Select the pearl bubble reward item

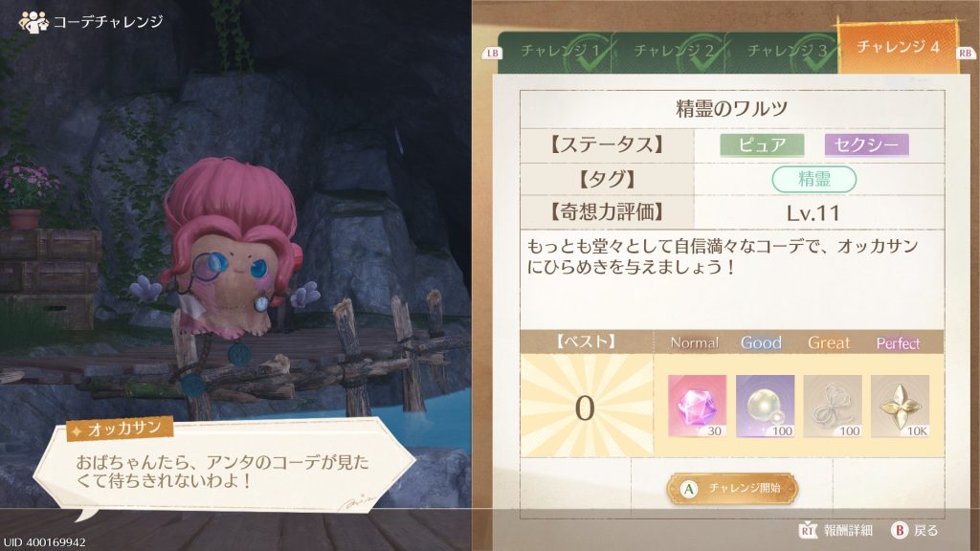click(x=765, y=406)
